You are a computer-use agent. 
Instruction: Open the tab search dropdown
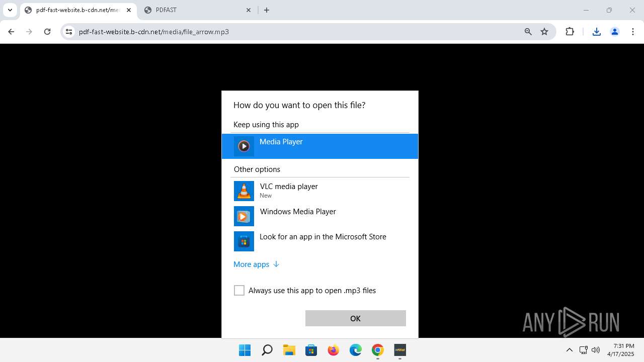pos(10,10)
